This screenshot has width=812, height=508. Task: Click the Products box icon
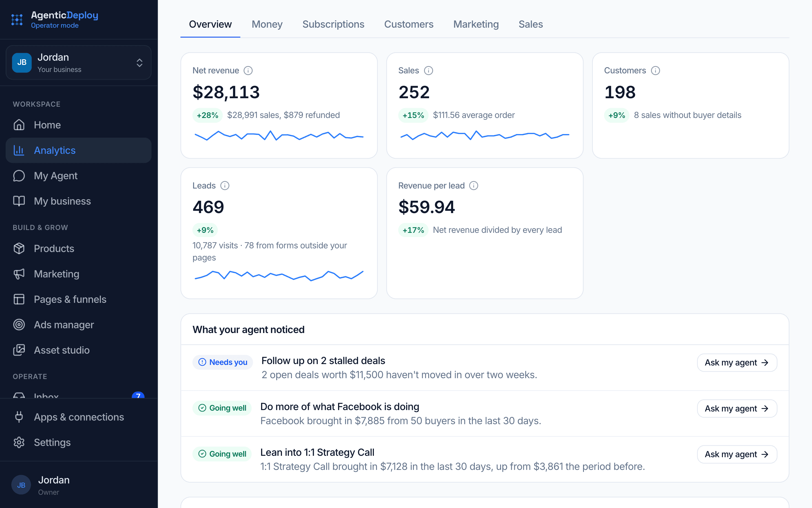[19, 248]
